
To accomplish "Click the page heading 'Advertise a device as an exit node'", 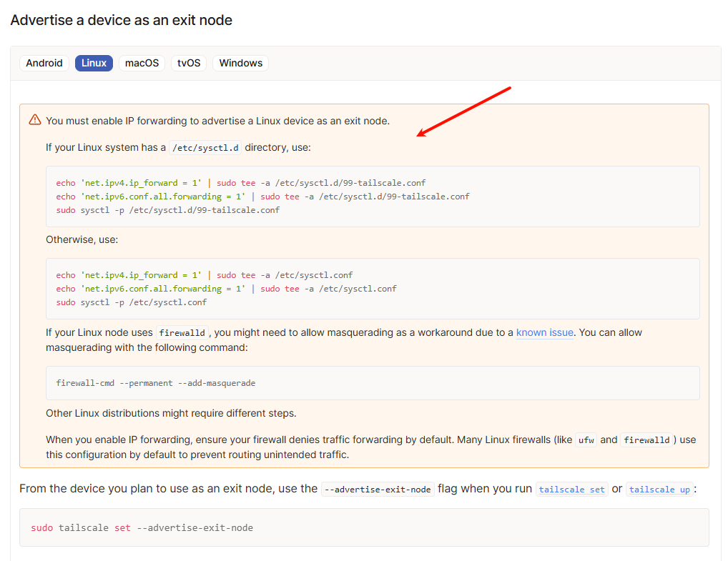I will pos(121,20).
